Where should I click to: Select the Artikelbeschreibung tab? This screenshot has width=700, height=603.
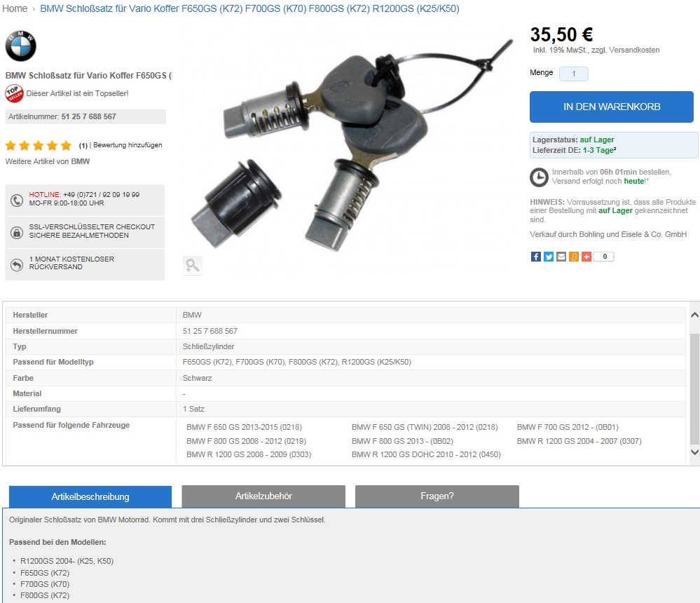pos(90,496)
